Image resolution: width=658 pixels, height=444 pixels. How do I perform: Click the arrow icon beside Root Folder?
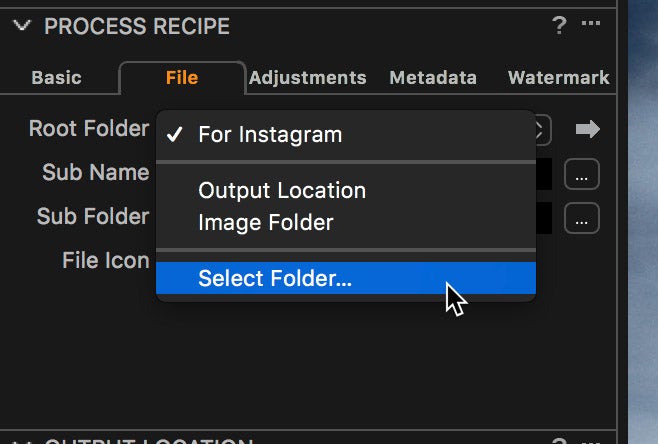(588, 129)
